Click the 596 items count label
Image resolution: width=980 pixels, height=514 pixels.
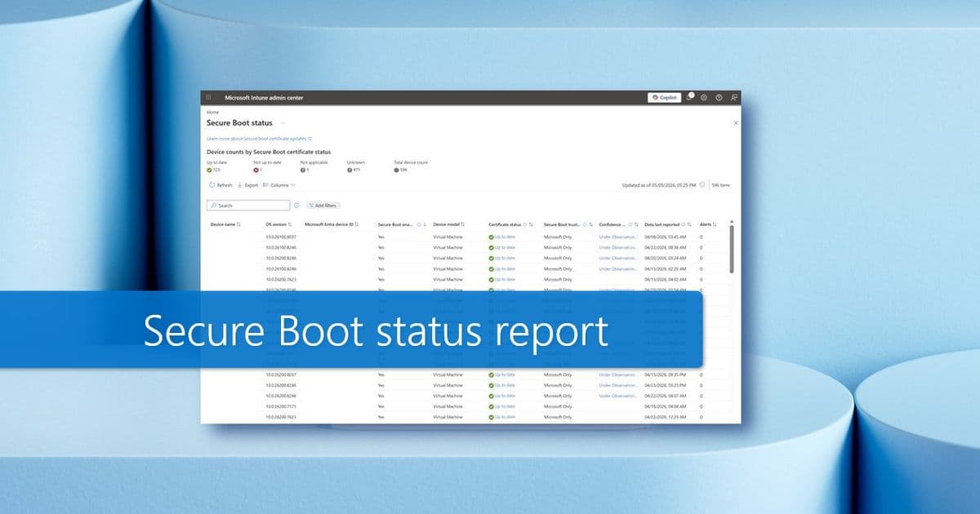click(721, 185)
